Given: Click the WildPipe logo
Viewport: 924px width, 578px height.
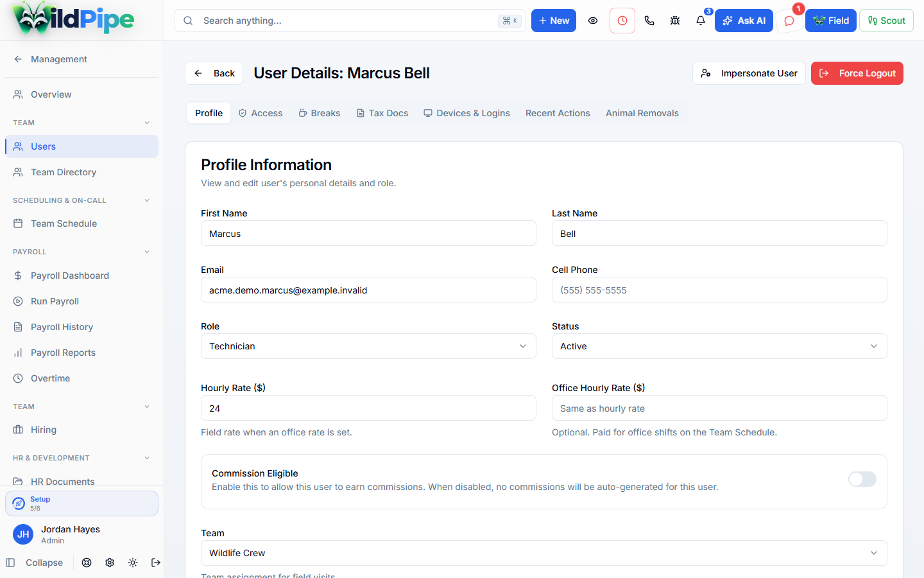Looking at the screenshot, I should [73, 19].
